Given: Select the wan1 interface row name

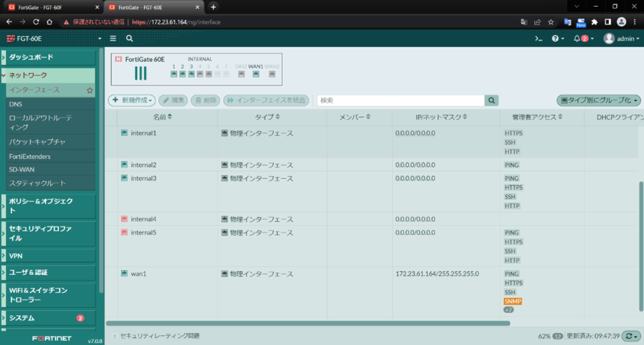Looking at the screenshot, I should tap(138, 274).
